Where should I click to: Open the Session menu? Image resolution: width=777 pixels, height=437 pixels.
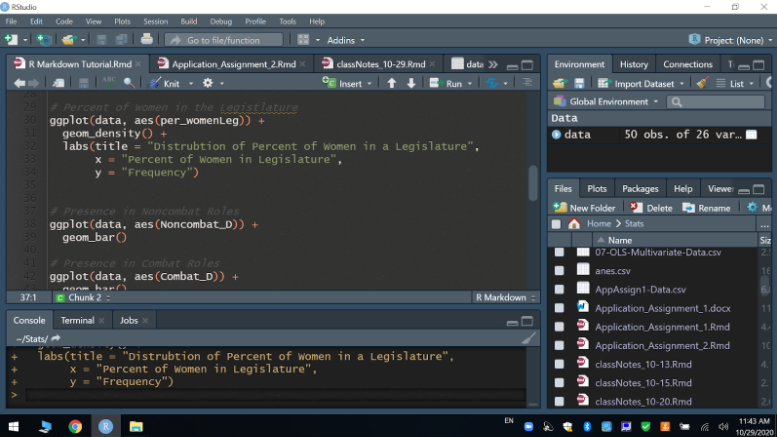coord(155,21)
